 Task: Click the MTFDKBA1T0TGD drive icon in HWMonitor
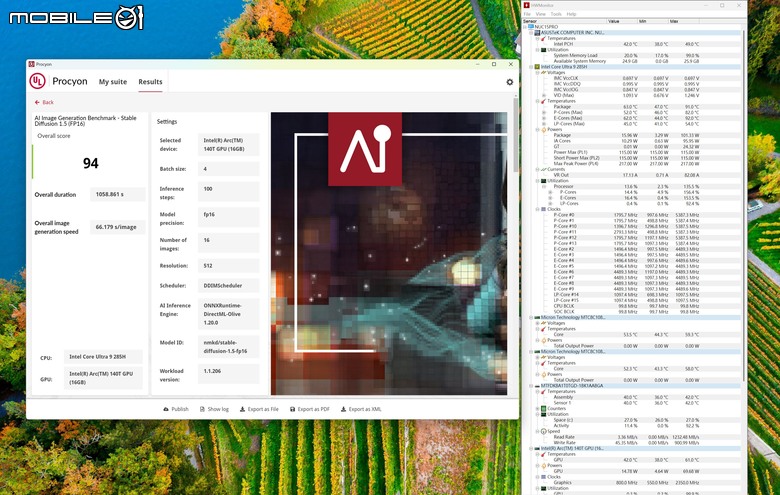pyautogui.click(x=537, y=386)
